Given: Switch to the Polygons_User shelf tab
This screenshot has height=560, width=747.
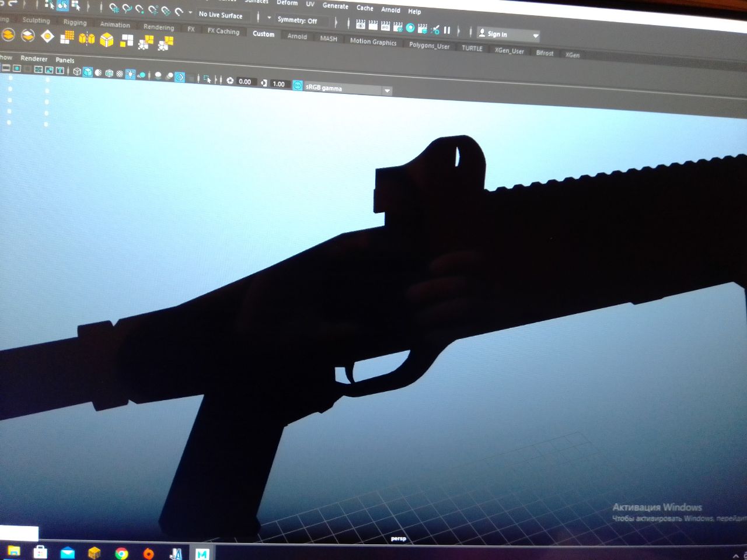Looking at the screenshot, I should pyautogui.click(x=430, y=45).
